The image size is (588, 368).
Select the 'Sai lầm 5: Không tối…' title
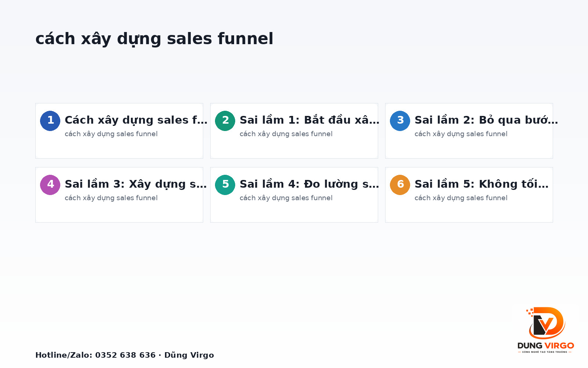pyautogui.click(x=481, y=184)
